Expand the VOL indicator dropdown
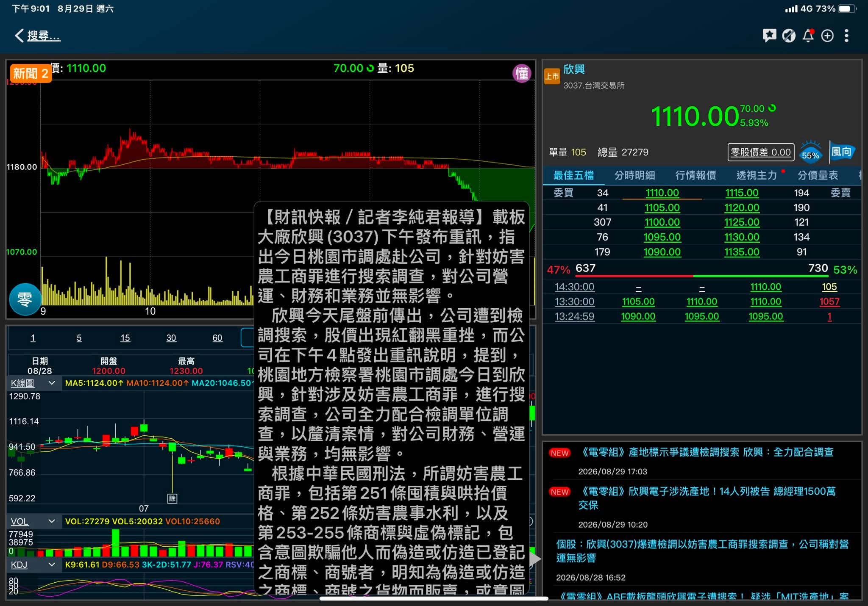The image size is (868, 606). (33, 521)
